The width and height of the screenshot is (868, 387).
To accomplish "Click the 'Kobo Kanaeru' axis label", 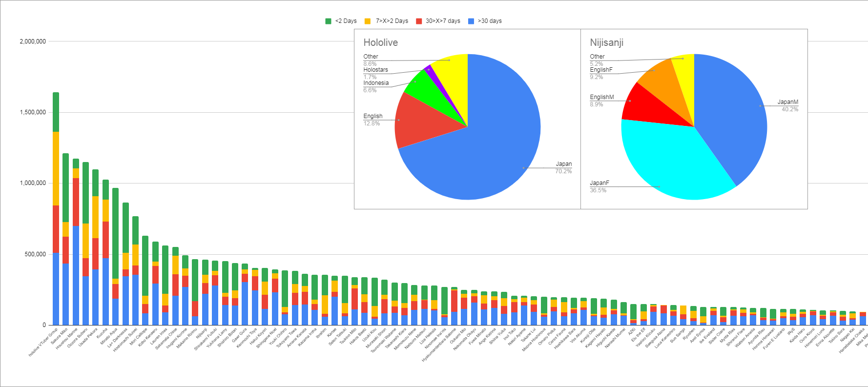I will coord(148,338).
